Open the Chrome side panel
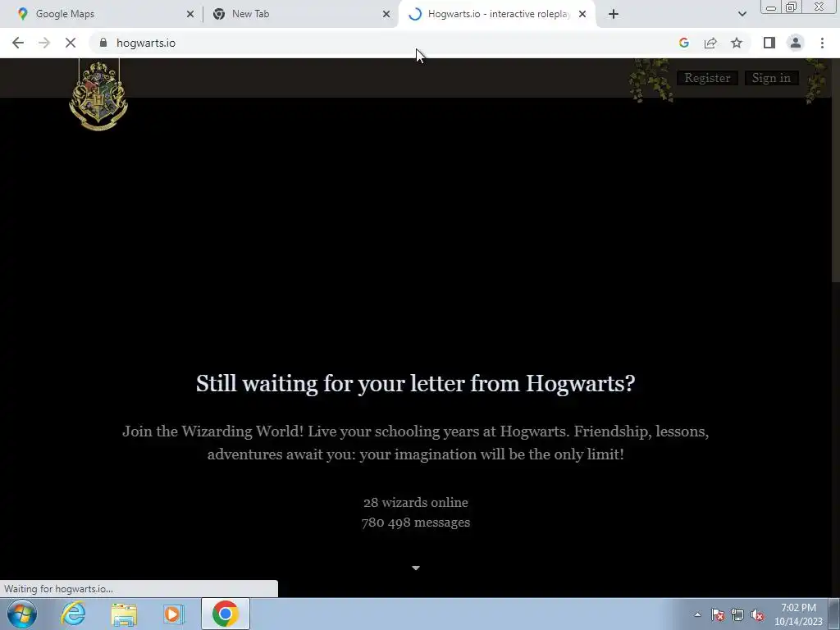The width and height of the screenshot is (840, 630). (769, 43)
